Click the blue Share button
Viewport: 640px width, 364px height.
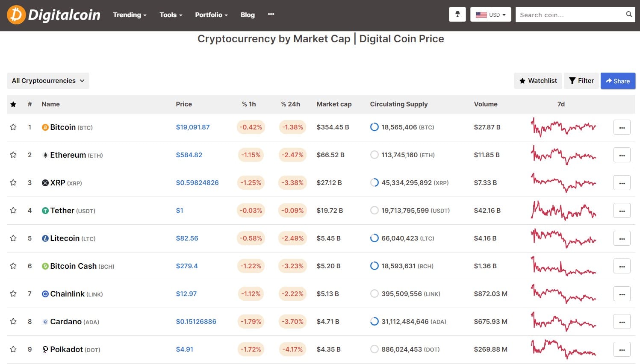click(x=618, y=81)
